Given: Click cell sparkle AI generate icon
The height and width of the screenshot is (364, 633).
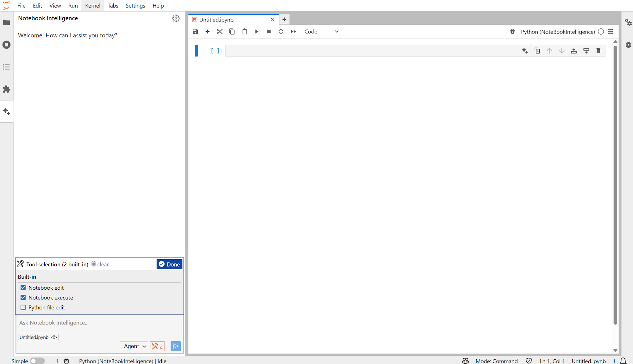Looking at the screenshot, I should click(x=525, y=51).
